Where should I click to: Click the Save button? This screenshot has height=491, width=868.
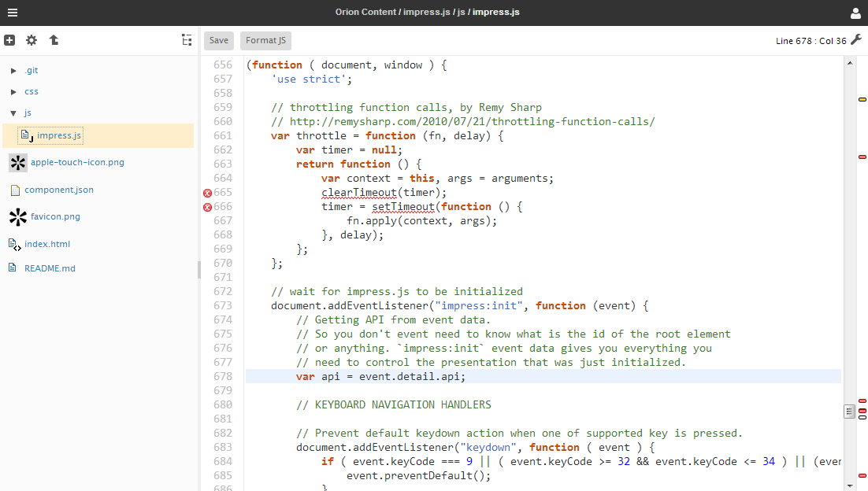219,41
